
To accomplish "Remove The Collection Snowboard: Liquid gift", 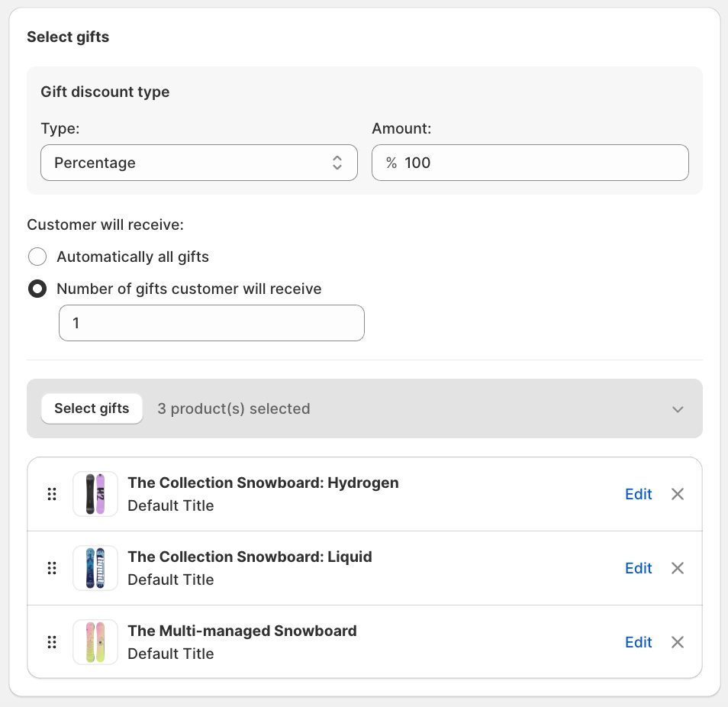I will coord(677,568).
